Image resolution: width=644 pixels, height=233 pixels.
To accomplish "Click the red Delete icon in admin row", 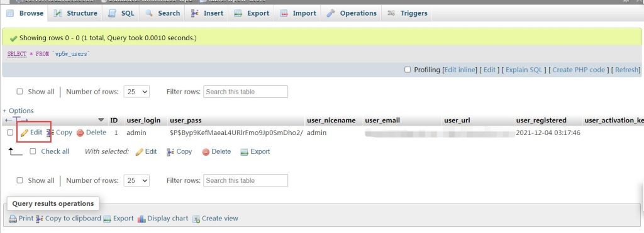I will (80, 133).
